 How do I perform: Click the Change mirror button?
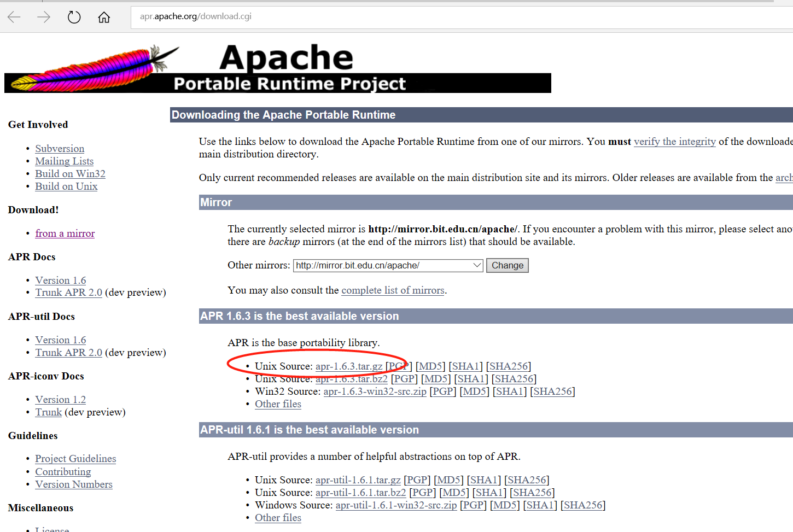(508, 266)
